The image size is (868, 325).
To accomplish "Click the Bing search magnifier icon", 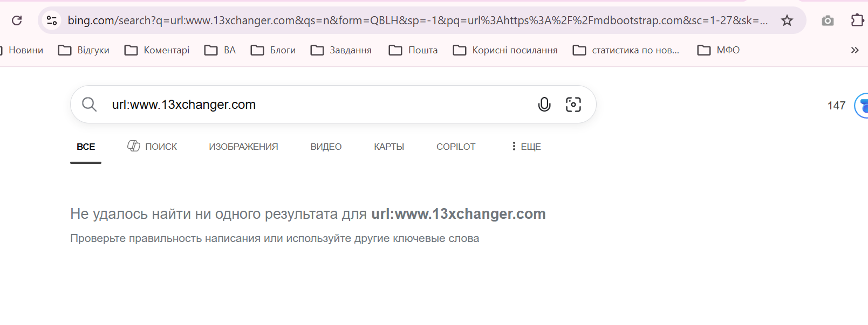I will (x=90, y=105).
